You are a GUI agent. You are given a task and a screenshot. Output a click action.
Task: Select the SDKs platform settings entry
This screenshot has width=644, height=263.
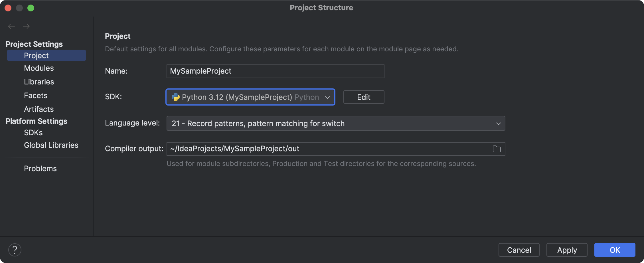[x=33, y=132]
